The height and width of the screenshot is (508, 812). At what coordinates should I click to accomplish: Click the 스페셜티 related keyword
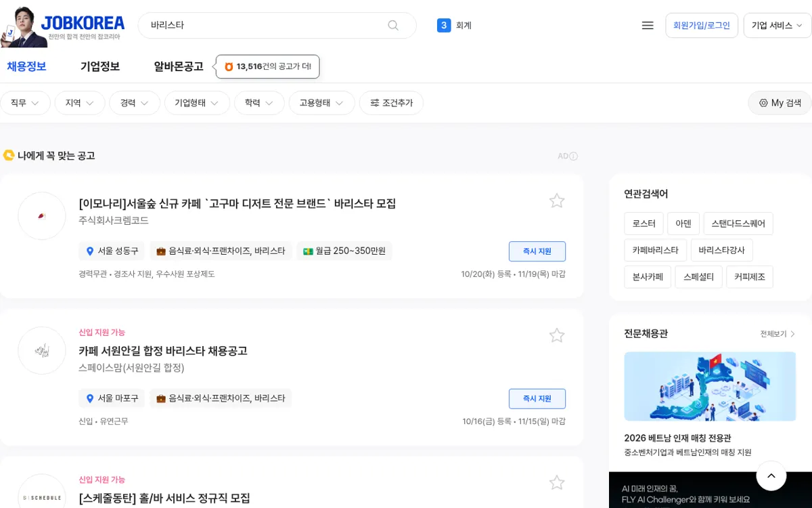click(699, 277)
